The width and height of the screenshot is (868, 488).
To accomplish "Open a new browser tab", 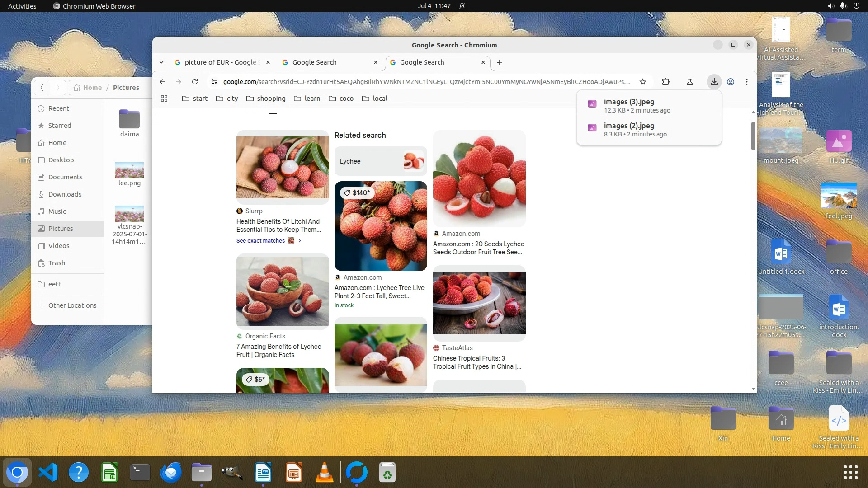I will (500, 62).
